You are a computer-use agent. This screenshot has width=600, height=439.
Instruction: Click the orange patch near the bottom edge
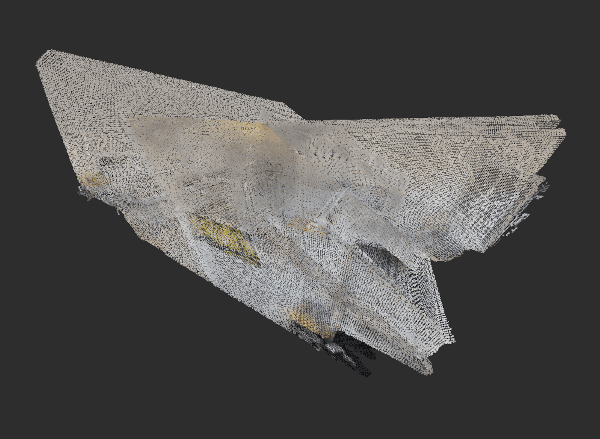click(304, 320)
